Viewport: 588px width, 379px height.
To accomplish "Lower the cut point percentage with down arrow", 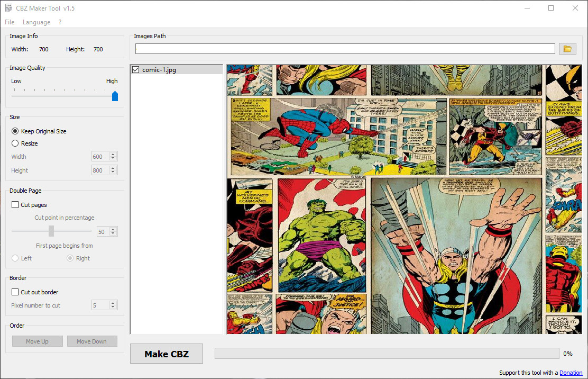I will [x=113, y=234].
